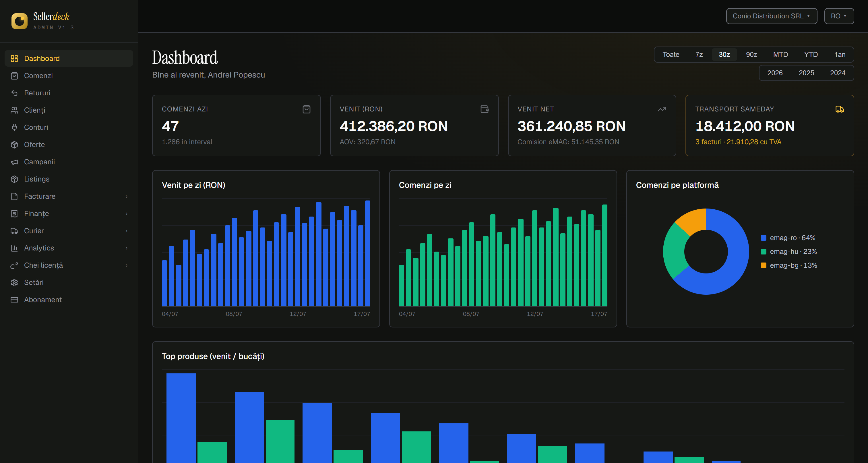
Task: Select the 2026 year filter
Action: (775, 73)
